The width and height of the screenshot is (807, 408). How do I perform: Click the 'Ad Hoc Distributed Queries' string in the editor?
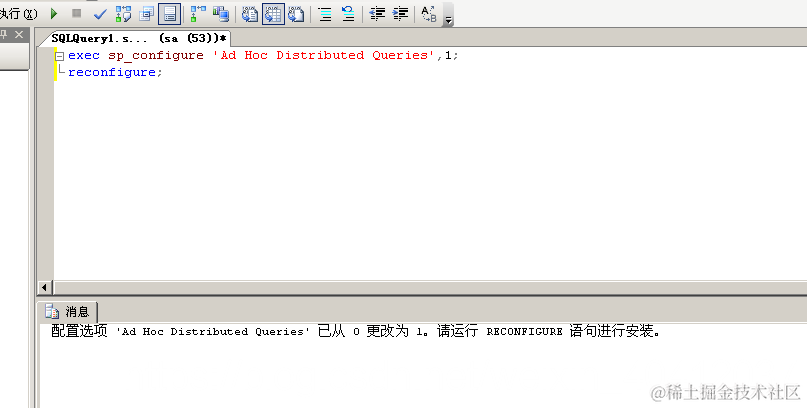point(324,55)
